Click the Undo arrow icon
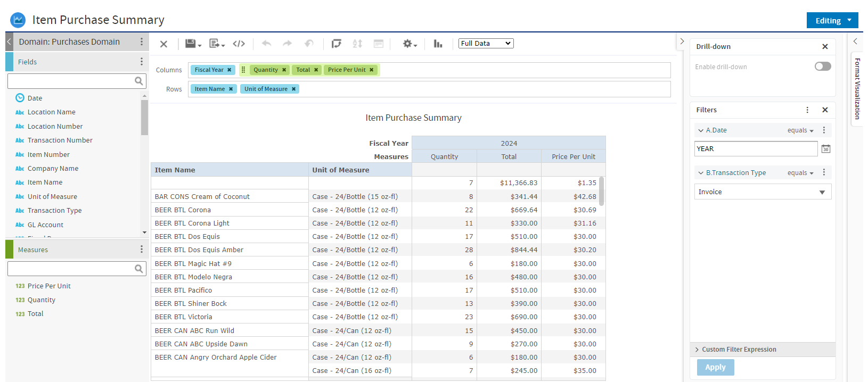 pos(267,44)
